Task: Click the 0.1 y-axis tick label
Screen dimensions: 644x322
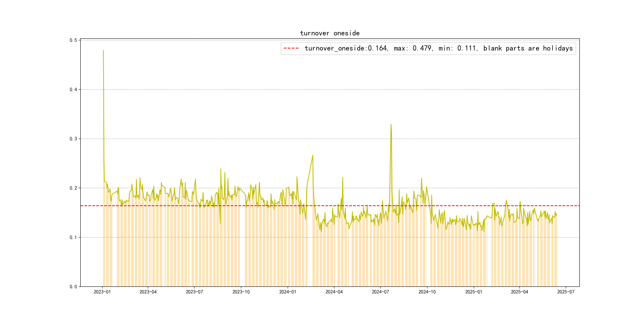Action: coord(73,237)
